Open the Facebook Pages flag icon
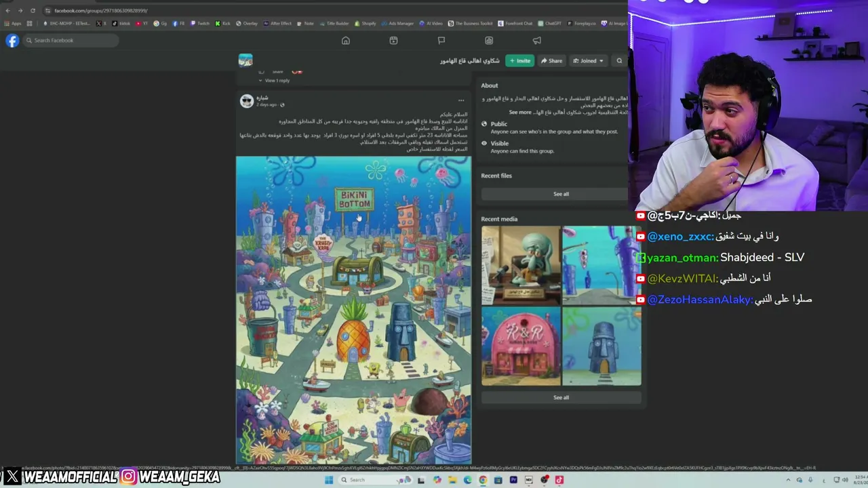Image resolution: width=868 pixels, height=488 pixels. click(x=441, y=41)
